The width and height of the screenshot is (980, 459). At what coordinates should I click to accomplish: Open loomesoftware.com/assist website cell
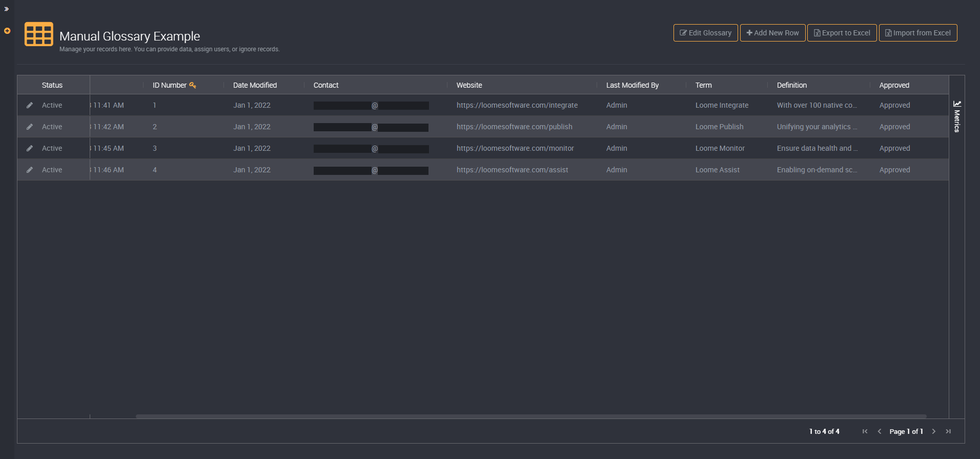(513, 170)
